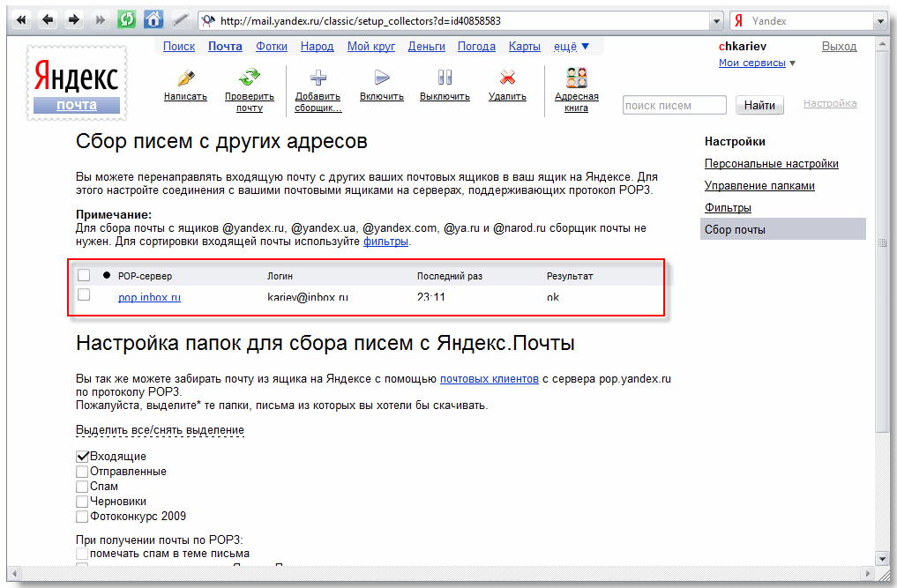897x588 pixels.
Task: Focus the поиск писем search field
Action: (x=675, y=105)
